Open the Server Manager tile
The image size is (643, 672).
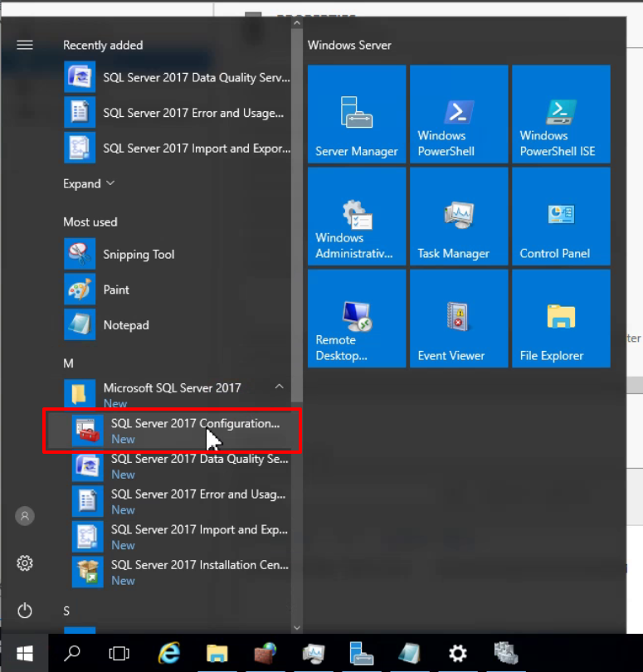coord(357,114)
